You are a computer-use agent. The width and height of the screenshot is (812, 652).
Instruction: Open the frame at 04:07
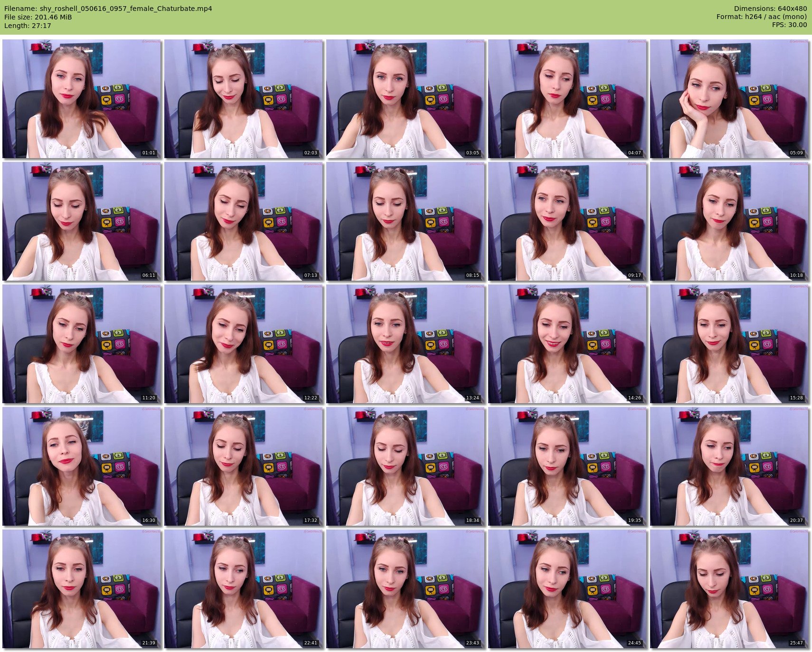[567, 99]
